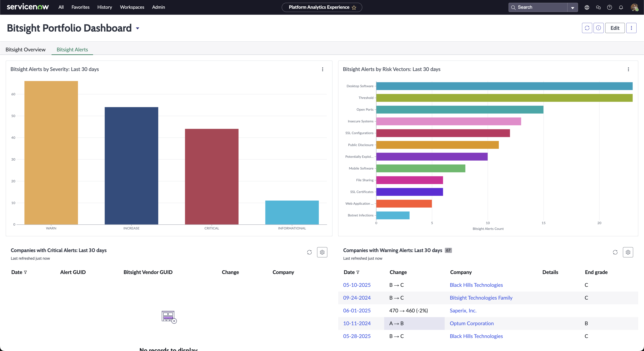Click the Threshold bar in risk vectors chart
The image size is (644, 351).
504,98
